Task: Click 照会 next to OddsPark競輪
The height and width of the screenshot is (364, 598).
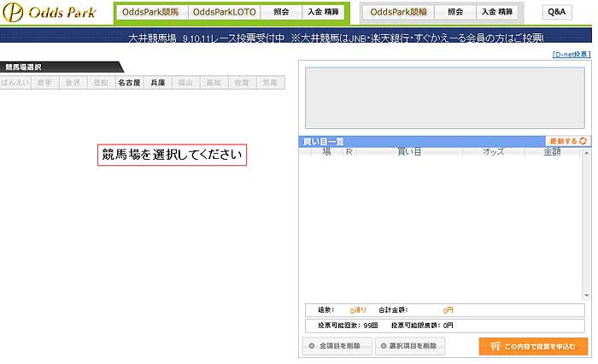Action: point(454,13)
